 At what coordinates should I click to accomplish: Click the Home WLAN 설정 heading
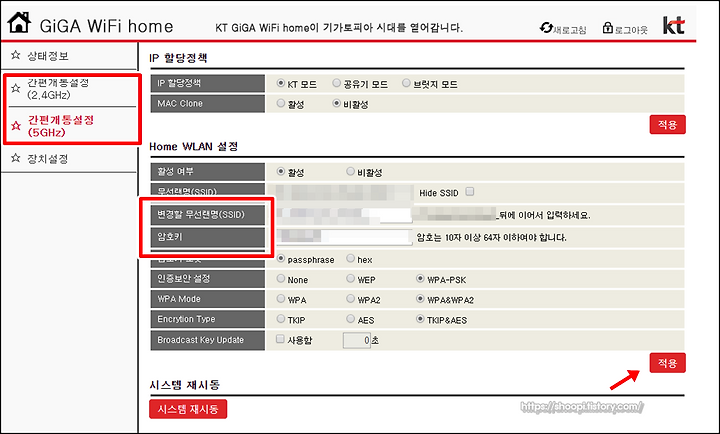pyautogui.click(x=193, y=147)
